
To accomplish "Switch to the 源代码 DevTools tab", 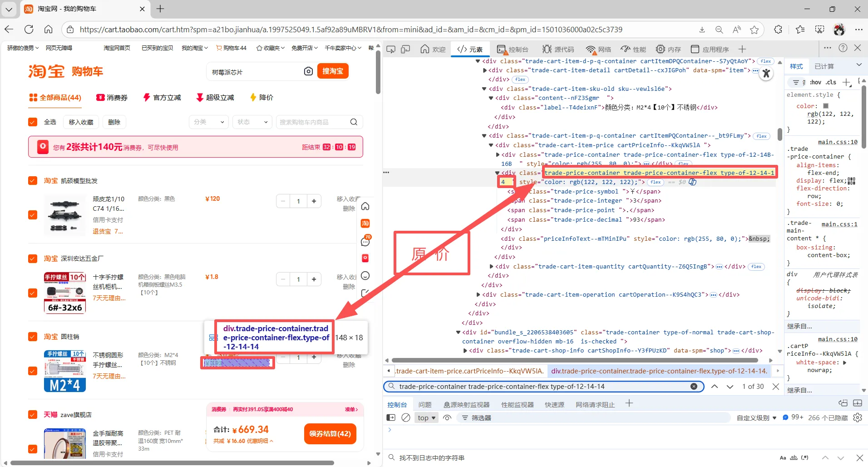I will click(x=558, y=49).
